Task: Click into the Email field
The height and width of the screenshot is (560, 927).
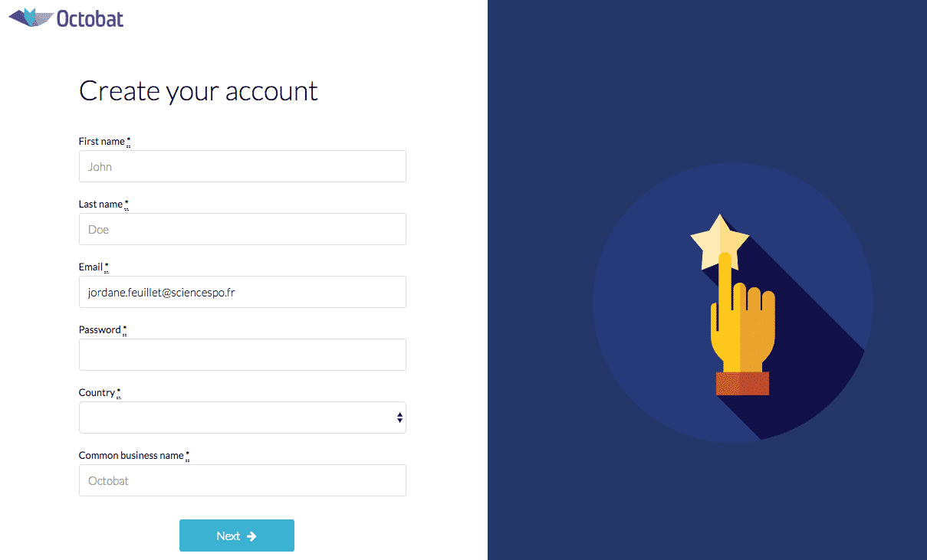Action: pos(242,292)
